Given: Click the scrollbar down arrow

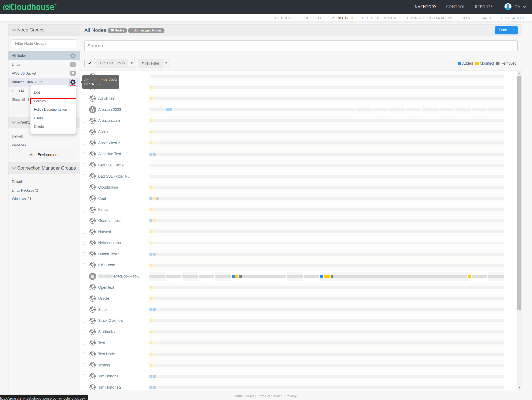Looking at the screenshot, I should click(x=519, y=387).
